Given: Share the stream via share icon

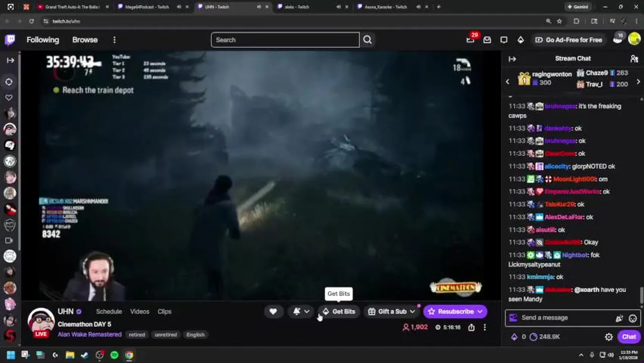Looking at the screenshot, I should [471, 327].
